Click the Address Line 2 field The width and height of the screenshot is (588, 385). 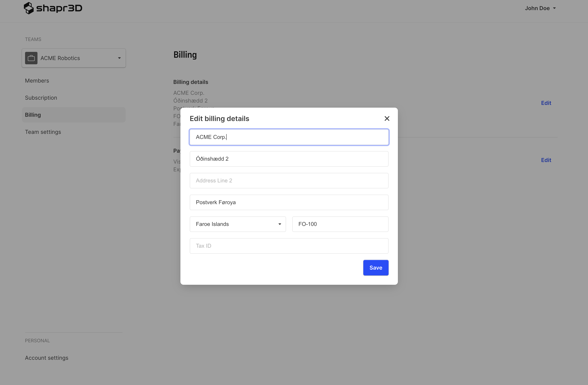289,181
